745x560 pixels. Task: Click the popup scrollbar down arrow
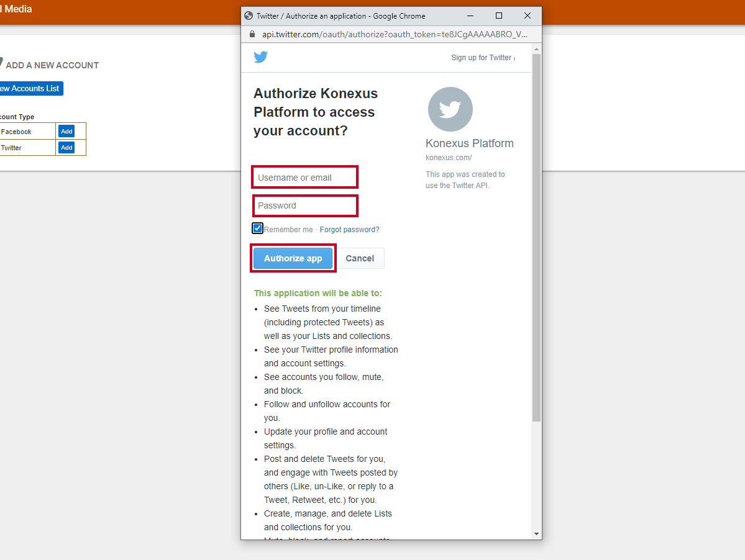(536, 534)
